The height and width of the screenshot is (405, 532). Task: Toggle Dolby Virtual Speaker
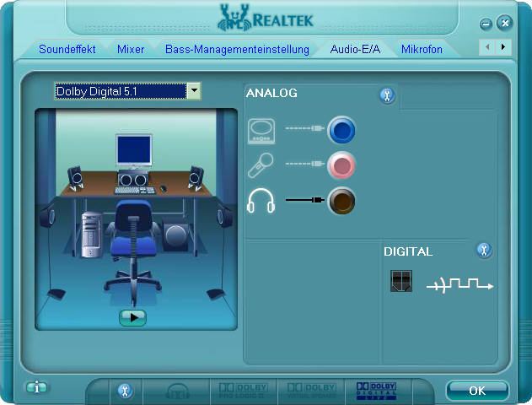(311, 391)
